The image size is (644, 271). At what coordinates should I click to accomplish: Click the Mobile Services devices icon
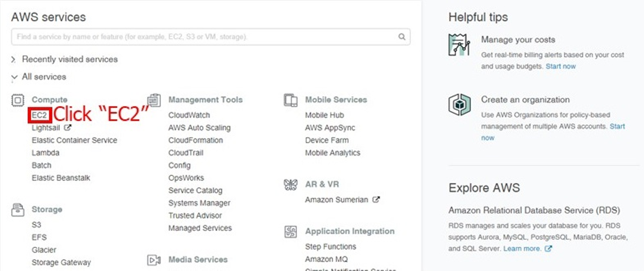click(291, 100)
